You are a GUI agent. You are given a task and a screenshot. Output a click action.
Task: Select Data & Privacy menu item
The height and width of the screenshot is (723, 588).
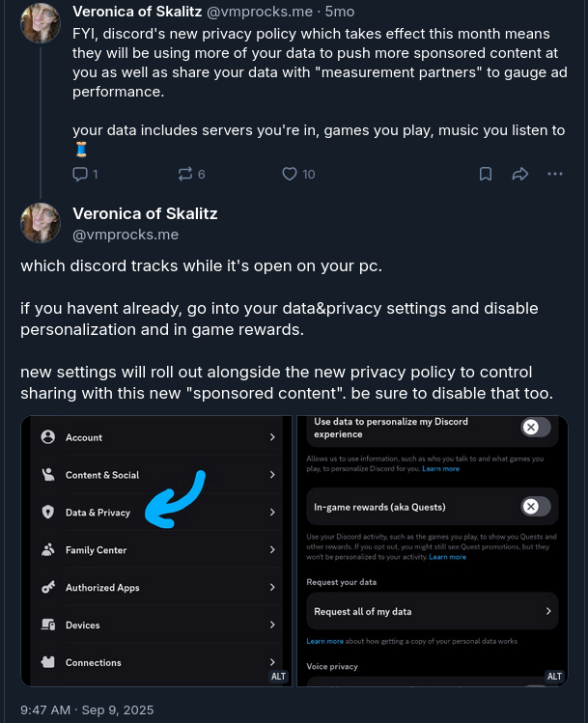(98, 513)
